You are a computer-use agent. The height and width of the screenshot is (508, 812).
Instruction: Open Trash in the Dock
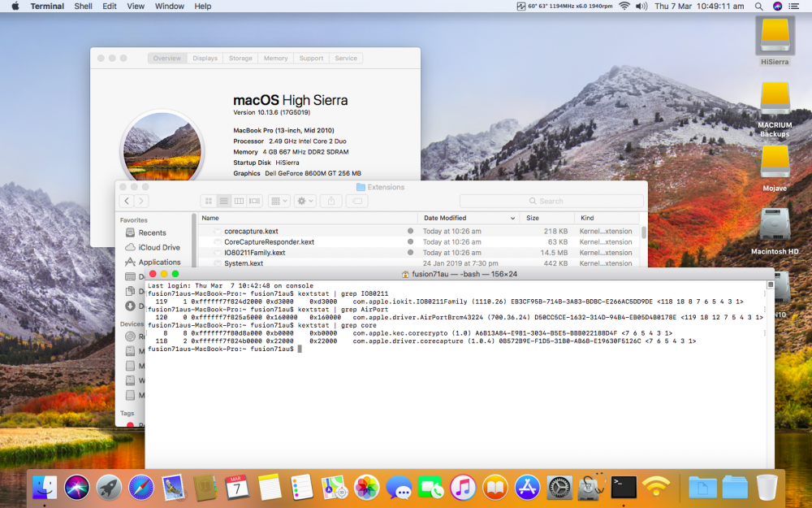click(x=767, y=487)
